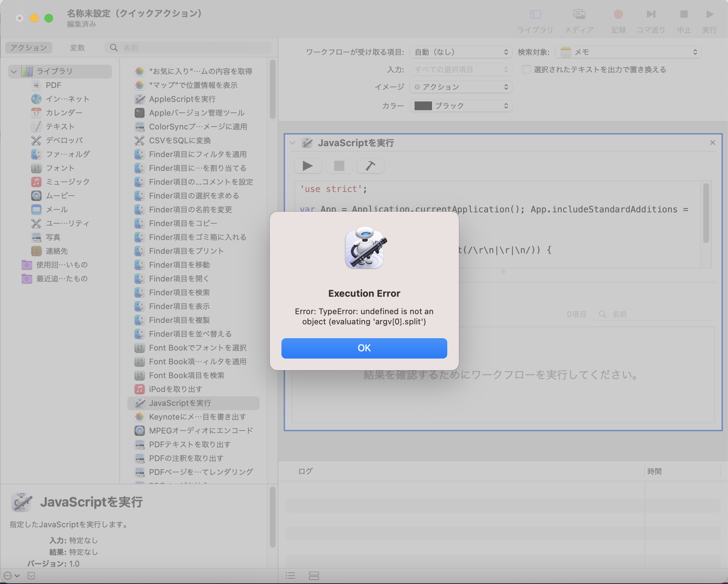Open the カラー ブラック dropdown
Screen dimensions: 728x584
click(460, 106)
